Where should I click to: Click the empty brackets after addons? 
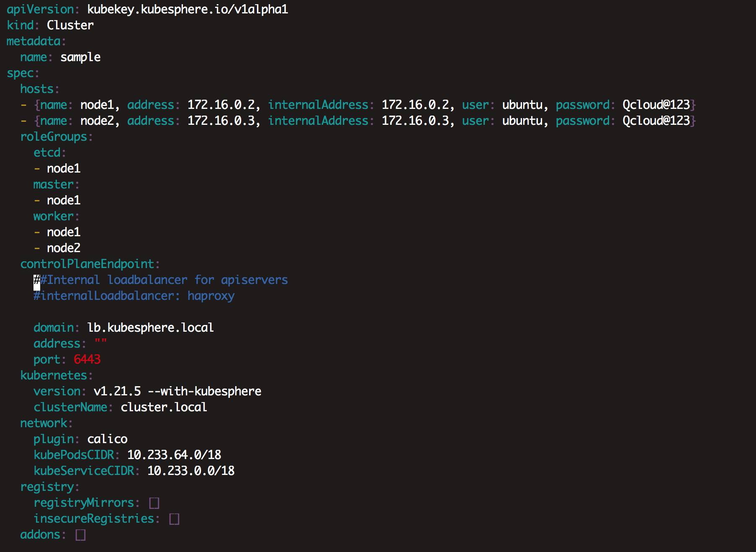(x=80, y=534)
